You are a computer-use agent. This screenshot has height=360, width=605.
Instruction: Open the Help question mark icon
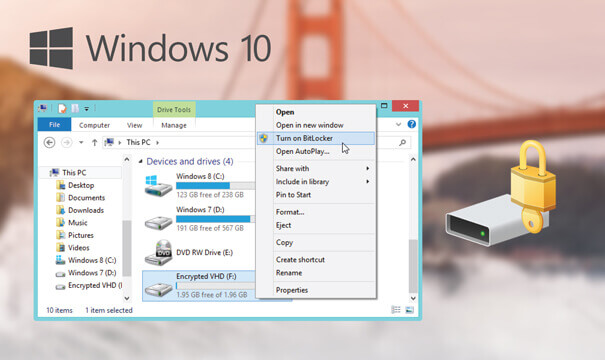click(x=412, y=124)
